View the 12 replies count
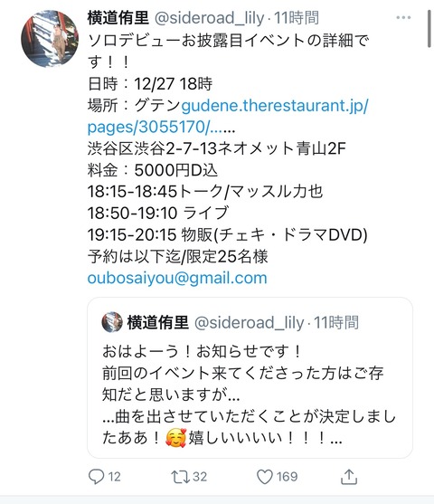The height and width of the screenshot is (504, 434). pyautogui.click(x=114, y=477)
